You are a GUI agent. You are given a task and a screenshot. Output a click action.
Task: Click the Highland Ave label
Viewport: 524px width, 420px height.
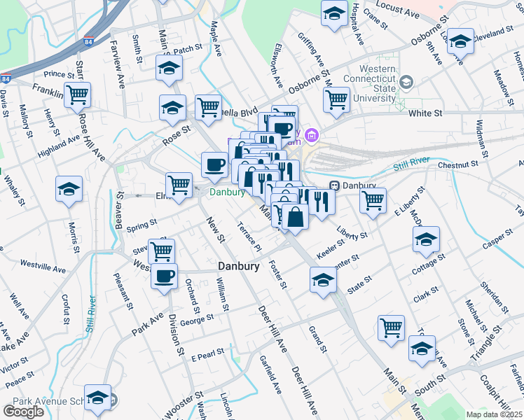58,146
